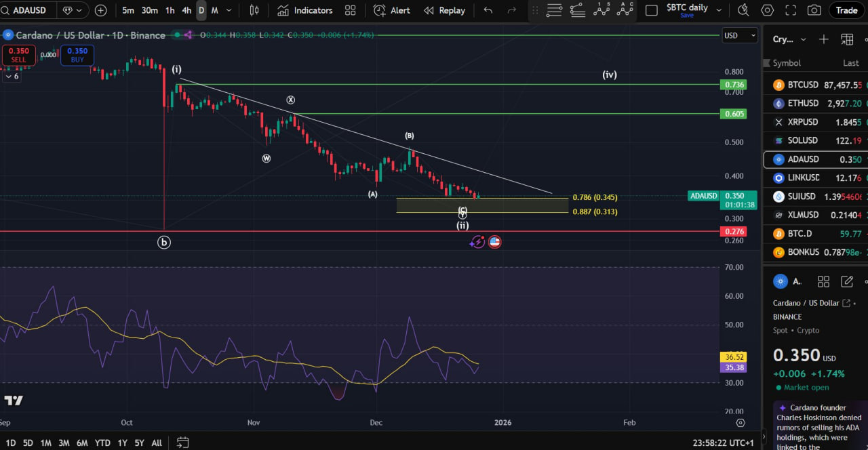Expand the time interval dropdown arrow
The image size is (868, 450).
[x=229, y=10]
